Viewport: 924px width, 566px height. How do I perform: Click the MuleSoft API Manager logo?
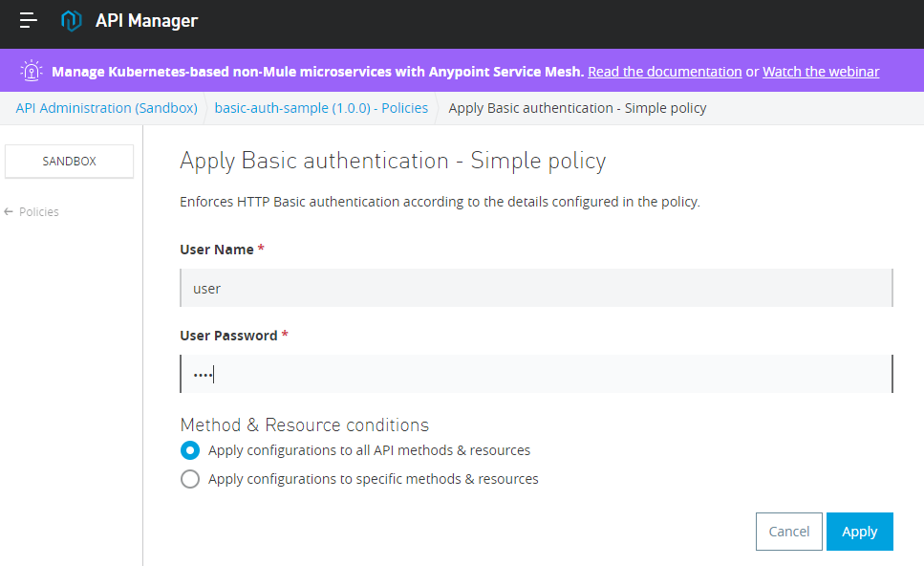point(72,21)
